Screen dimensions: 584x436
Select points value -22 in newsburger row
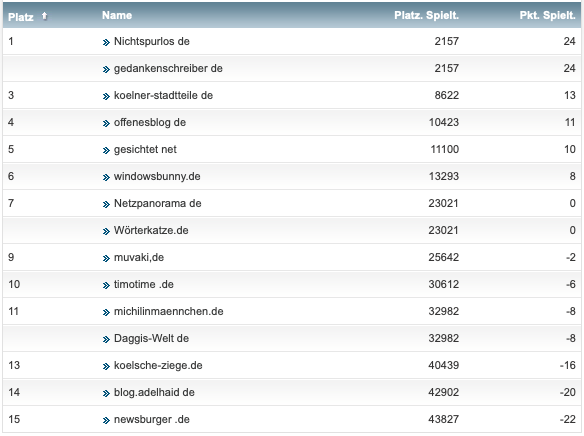point(568,419)
